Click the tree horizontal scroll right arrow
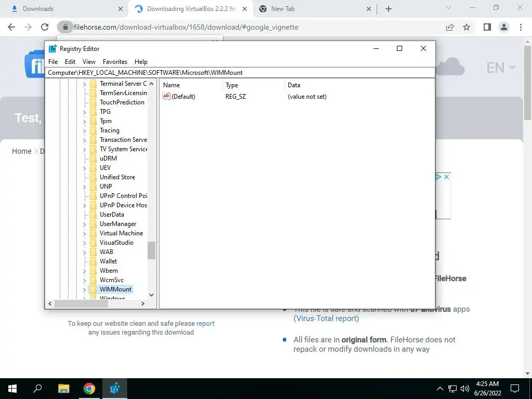The height and width of the screenshot is (399, 532). 143,303
